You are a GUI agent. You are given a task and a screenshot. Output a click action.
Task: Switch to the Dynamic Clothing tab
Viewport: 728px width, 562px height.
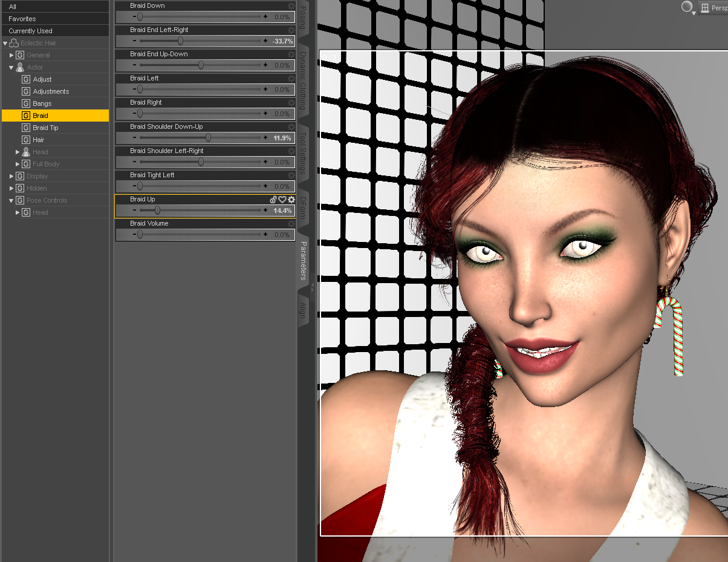click(304, 80)
